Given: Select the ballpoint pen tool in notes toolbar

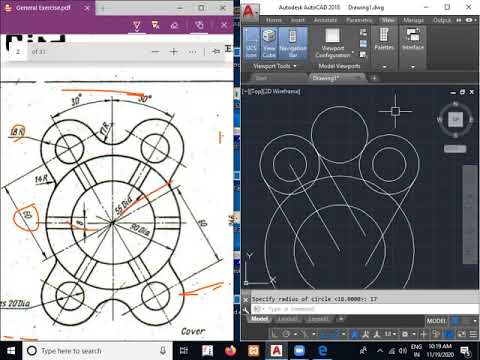Looking at the screenshot, I should (x=137, y=25).
